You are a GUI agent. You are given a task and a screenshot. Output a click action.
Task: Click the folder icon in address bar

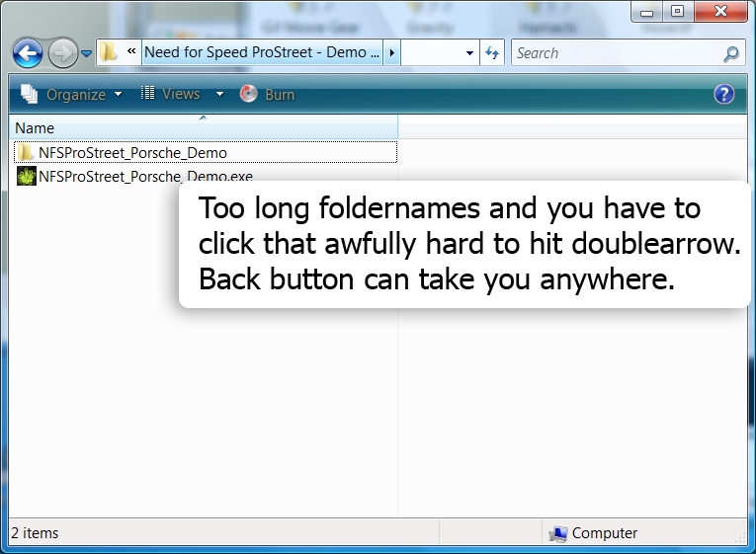109,52
